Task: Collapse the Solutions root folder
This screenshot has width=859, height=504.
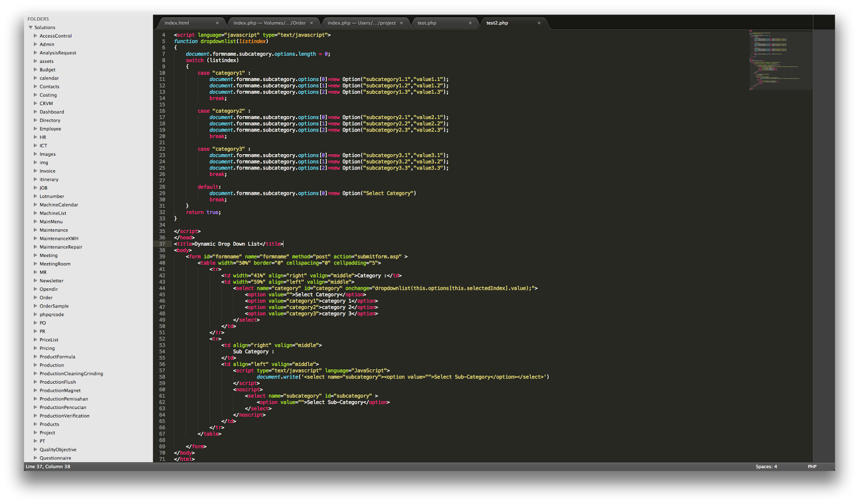Action: (x=31, y=27)
